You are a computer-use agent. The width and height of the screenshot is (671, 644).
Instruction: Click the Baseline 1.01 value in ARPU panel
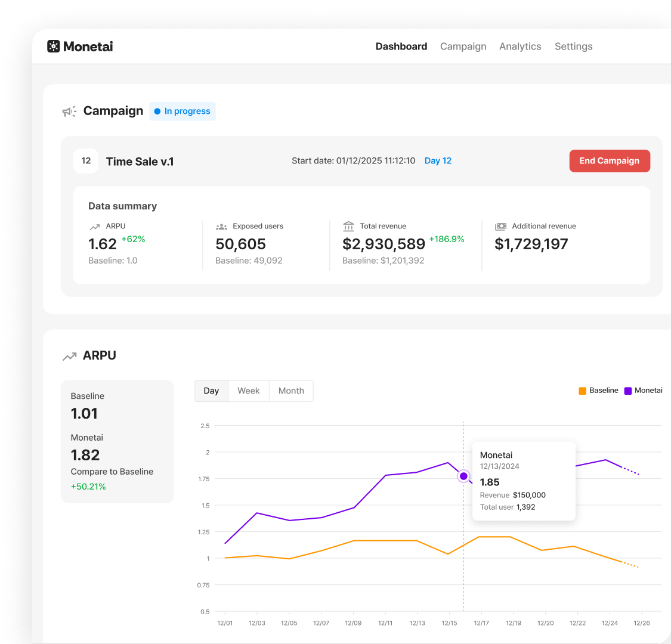[x=84, y=414]
